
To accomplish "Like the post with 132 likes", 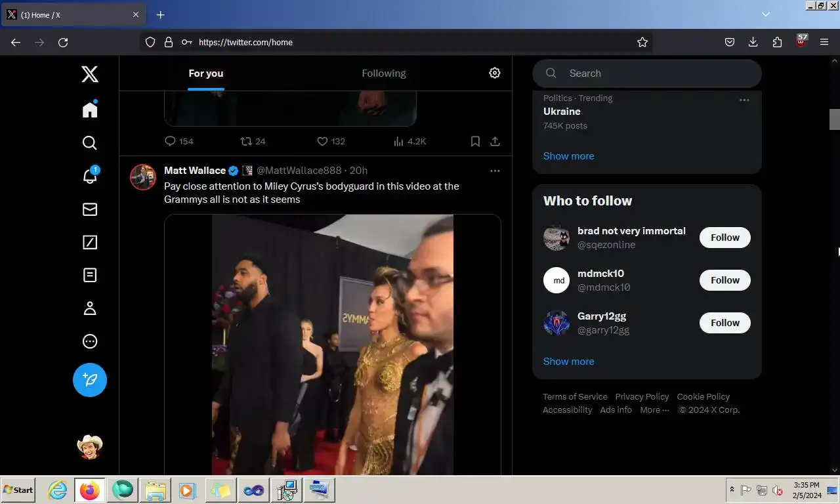I will click(331, 141).
